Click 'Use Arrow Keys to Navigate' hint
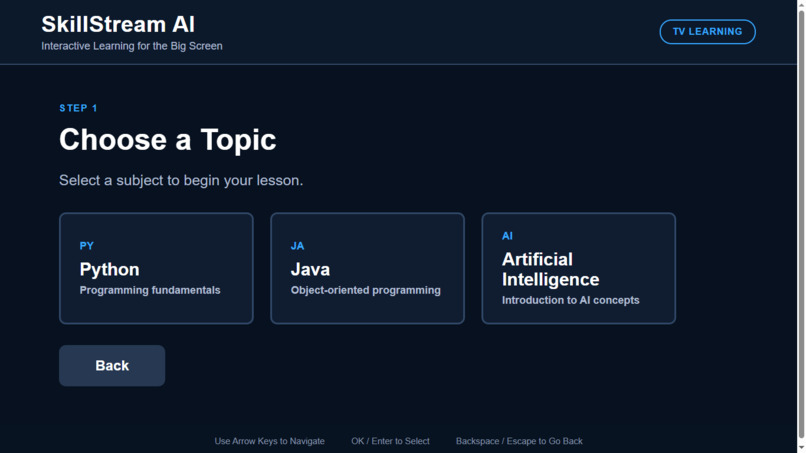The height and width of the screenshot is (453, 806). point(269,441)
